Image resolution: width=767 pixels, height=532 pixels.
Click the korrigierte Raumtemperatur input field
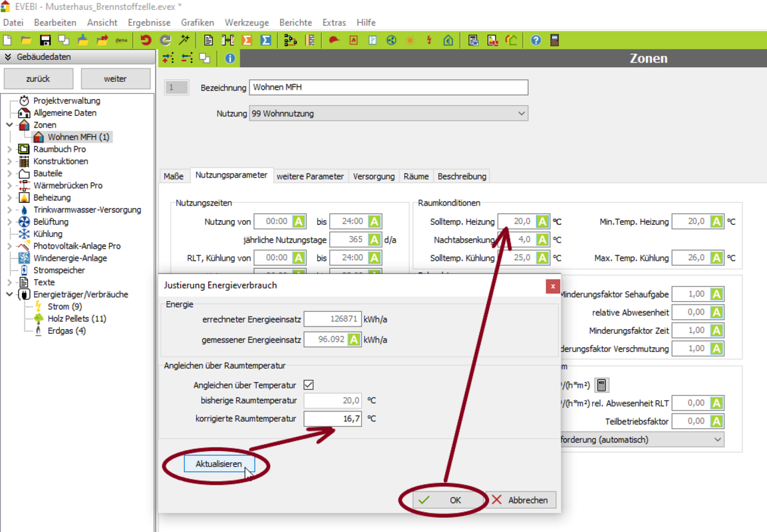click(x=333, y=418)
